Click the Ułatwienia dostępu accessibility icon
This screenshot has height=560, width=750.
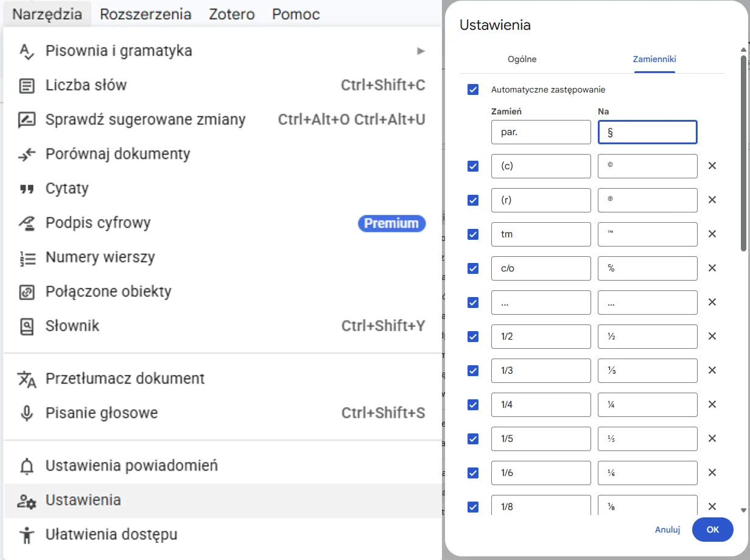click(26, 534)
